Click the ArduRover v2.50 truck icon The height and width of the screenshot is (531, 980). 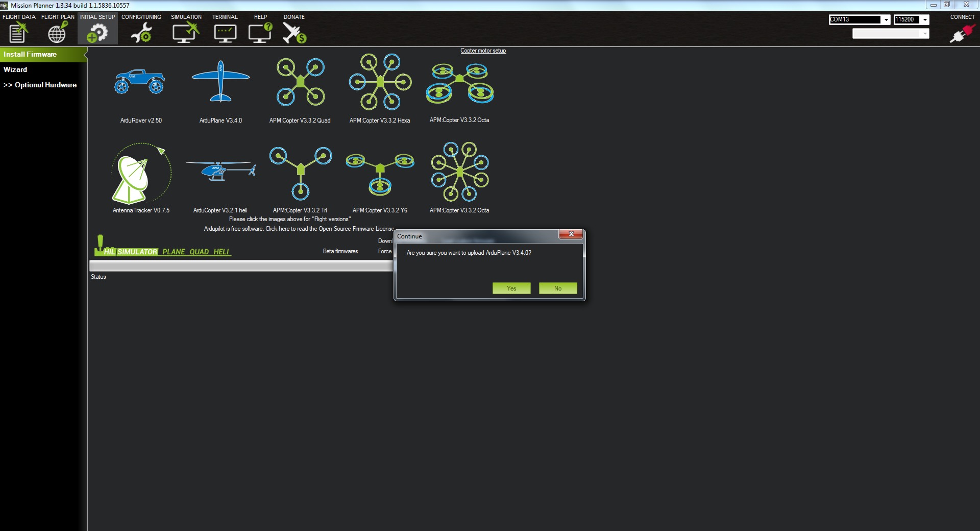point(140,82)
